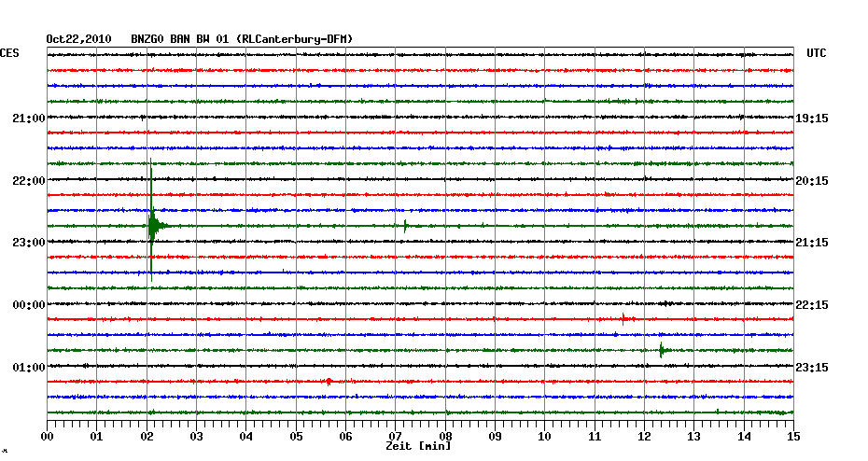
Task: Click the 09 tick label on bottom axis
Action: tap(495, 436)
